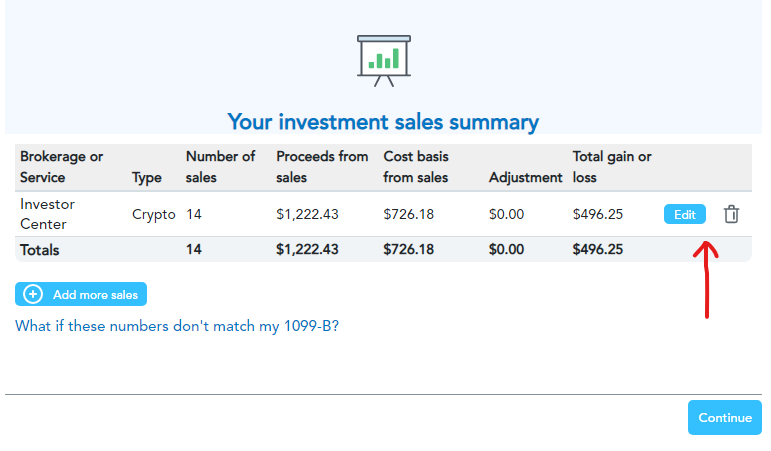Click the 'Type' column header
This screenshot has width=771, height=451.
click(x=147, y=178)
